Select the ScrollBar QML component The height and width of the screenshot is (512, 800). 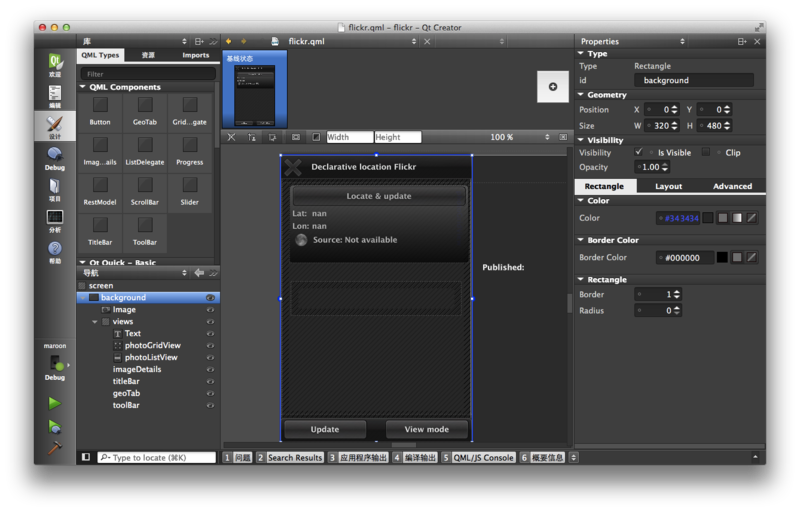pyautogui.click(x=145, y=192)
